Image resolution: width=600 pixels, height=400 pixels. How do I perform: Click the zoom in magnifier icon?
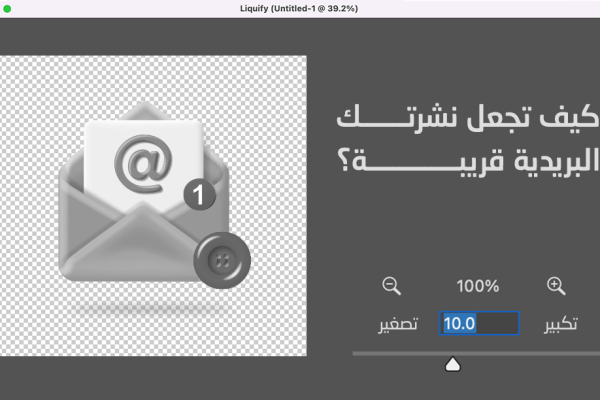(x=556, y=286)
